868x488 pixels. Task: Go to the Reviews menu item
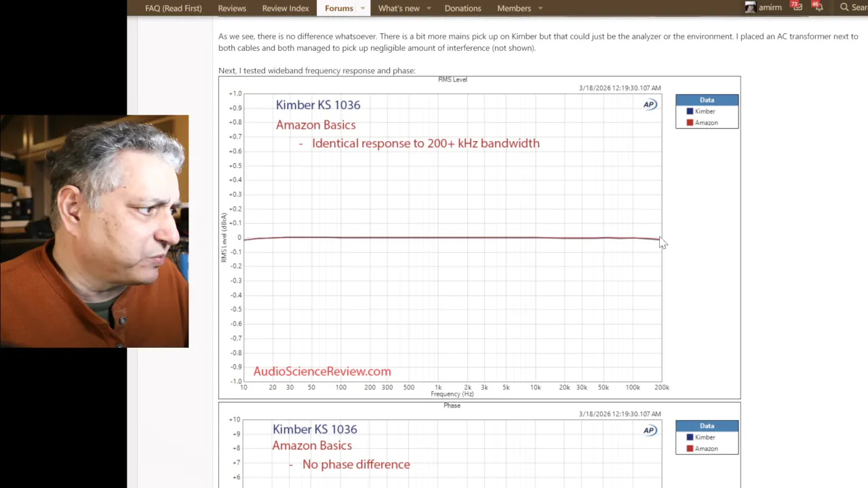pos(232,8)
